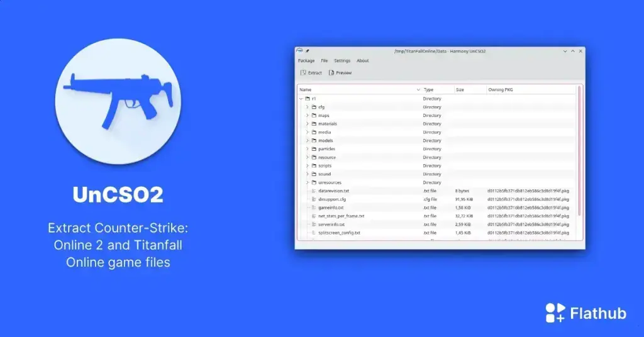Open the File menu

[x=324, y=61]
